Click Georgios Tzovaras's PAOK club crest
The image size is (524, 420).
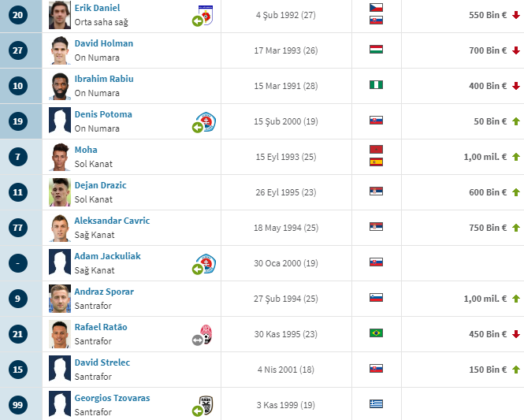click(206, 405)
